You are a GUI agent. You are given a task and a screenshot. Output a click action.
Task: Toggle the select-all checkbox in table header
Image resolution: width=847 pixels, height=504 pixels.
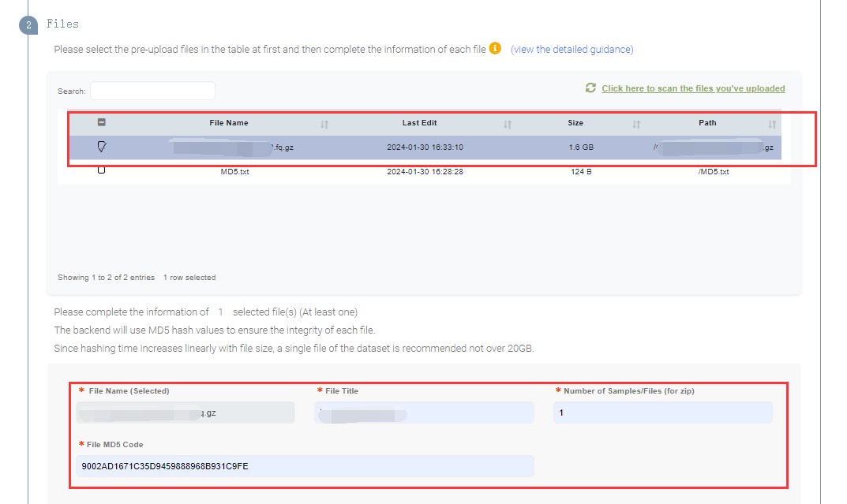101,122
